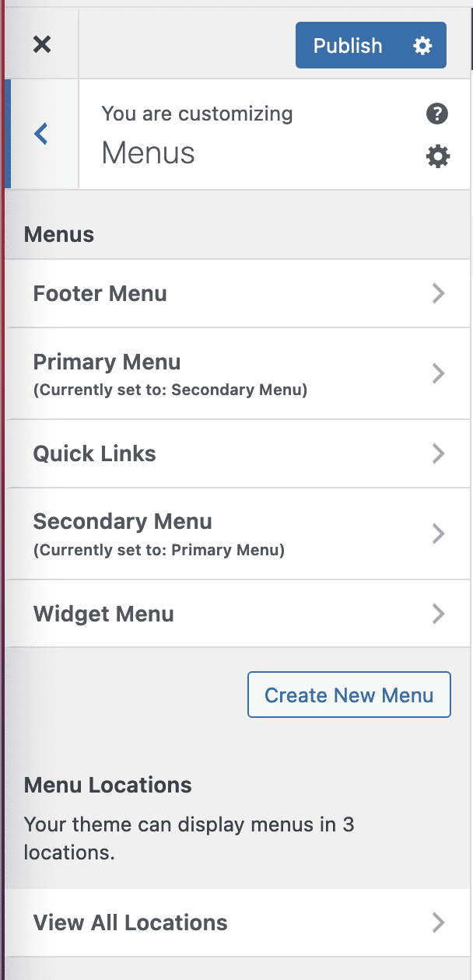Click the help question mark icon
Viewport: 473px width, 980px height.
click(437, 114)
